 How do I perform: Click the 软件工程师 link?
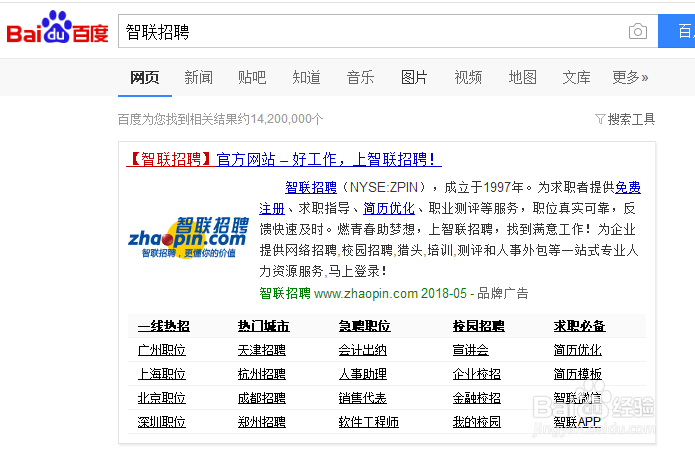pos(368,422)
